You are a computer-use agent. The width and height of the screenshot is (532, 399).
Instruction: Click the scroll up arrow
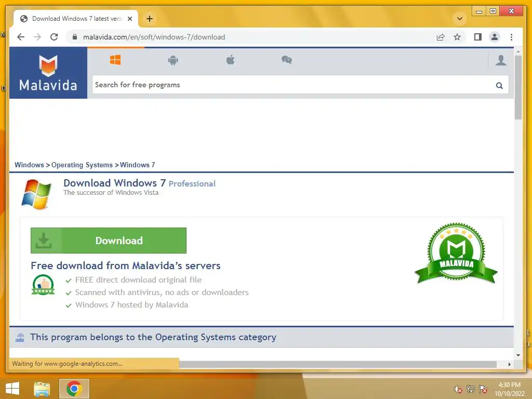(x=518, y=51)
